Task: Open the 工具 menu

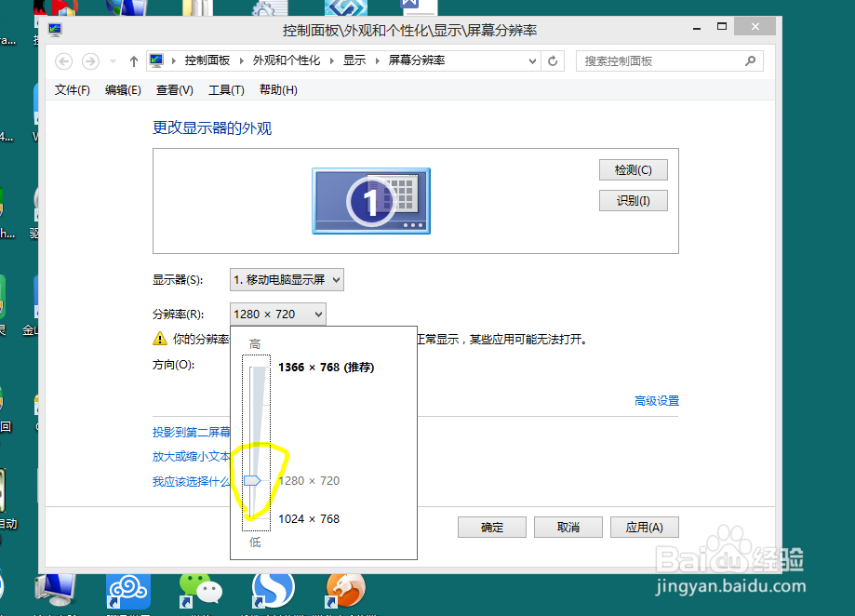Action: pos(226,89)
